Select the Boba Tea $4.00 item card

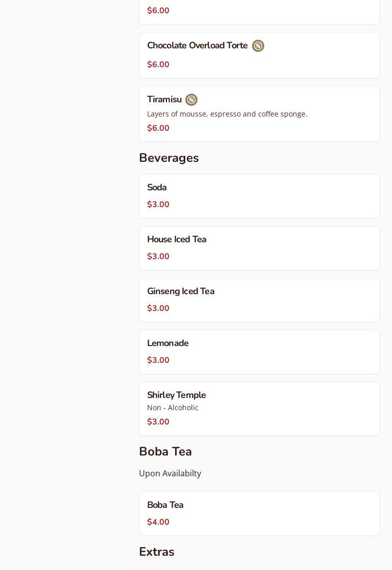click(x=259, y=514)
